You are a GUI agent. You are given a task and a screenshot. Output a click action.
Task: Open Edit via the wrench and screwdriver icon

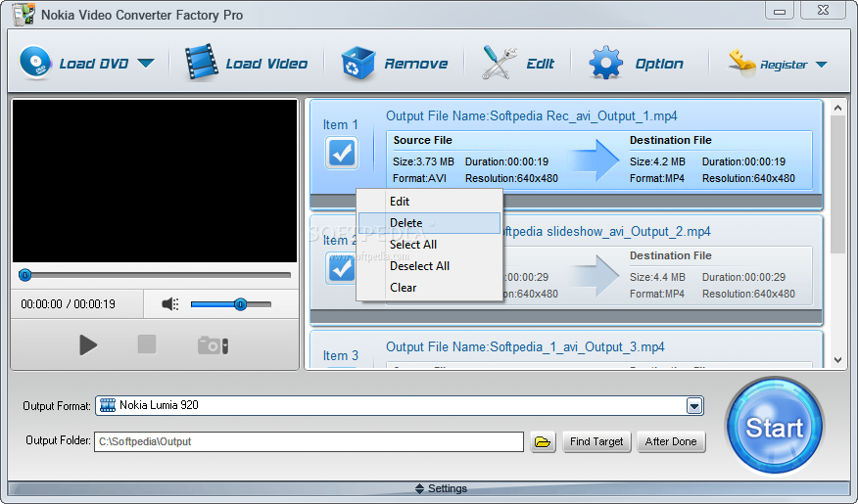click(x=500, y=63)
